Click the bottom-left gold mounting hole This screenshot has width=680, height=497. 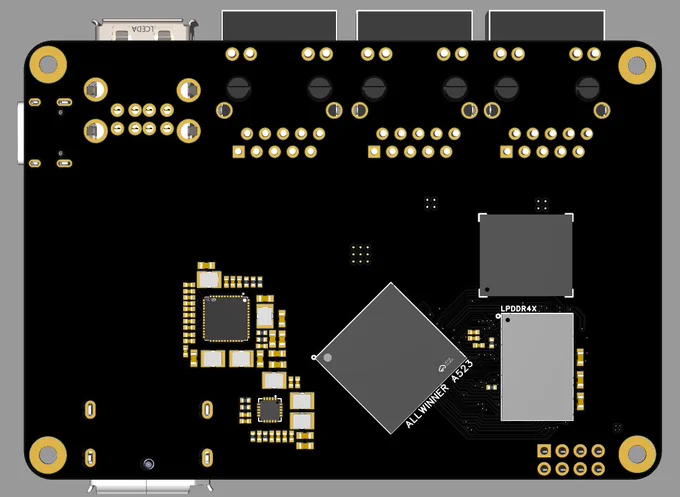[x=48, y=455]
